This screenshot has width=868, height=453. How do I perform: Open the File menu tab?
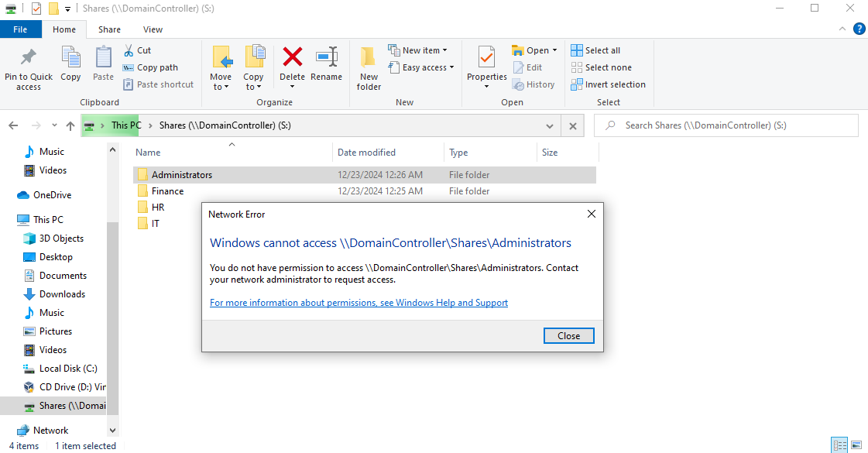pyautogui.click(x=20, y=29)
